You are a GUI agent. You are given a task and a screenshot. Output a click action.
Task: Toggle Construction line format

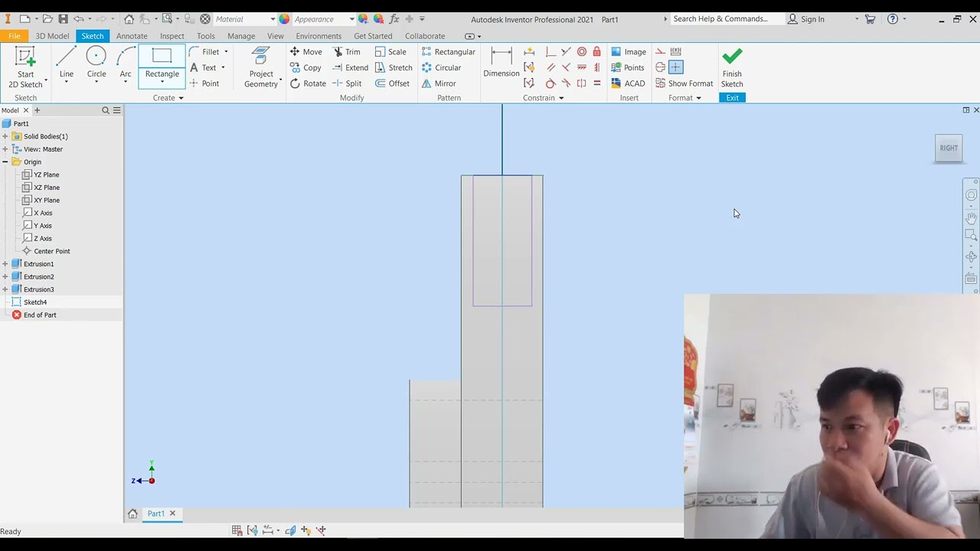coord(660,51)
